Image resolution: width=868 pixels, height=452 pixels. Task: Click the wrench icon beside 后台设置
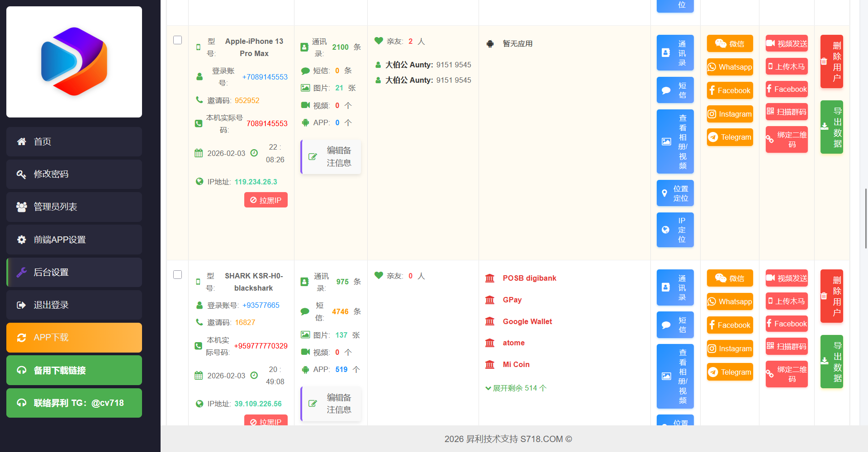click(x=21, y=272)
